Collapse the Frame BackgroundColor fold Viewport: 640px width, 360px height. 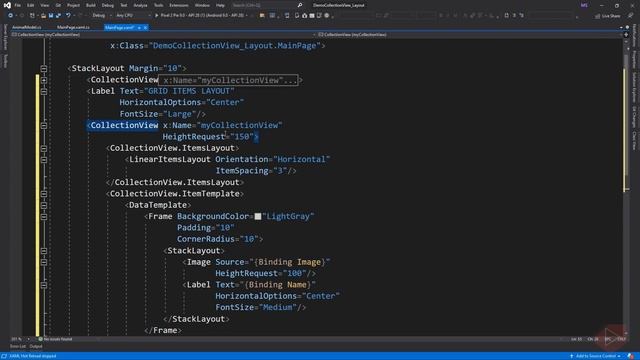point(44,217)
